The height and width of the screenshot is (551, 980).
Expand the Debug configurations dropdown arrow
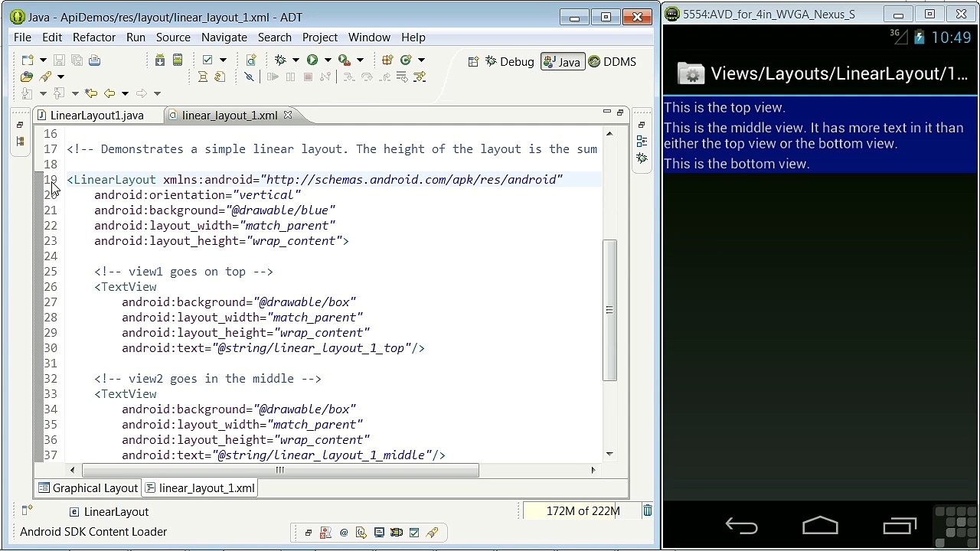(x=296, y=60)
